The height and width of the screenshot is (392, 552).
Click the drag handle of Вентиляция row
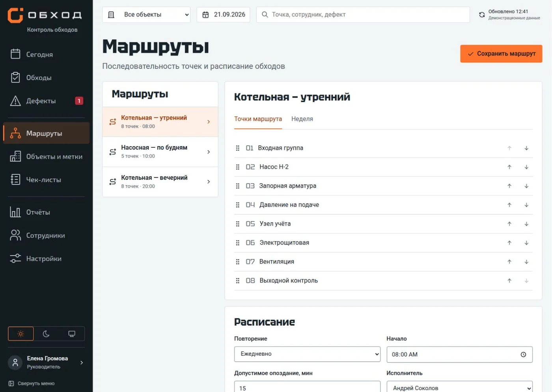[x=237, y=262]
